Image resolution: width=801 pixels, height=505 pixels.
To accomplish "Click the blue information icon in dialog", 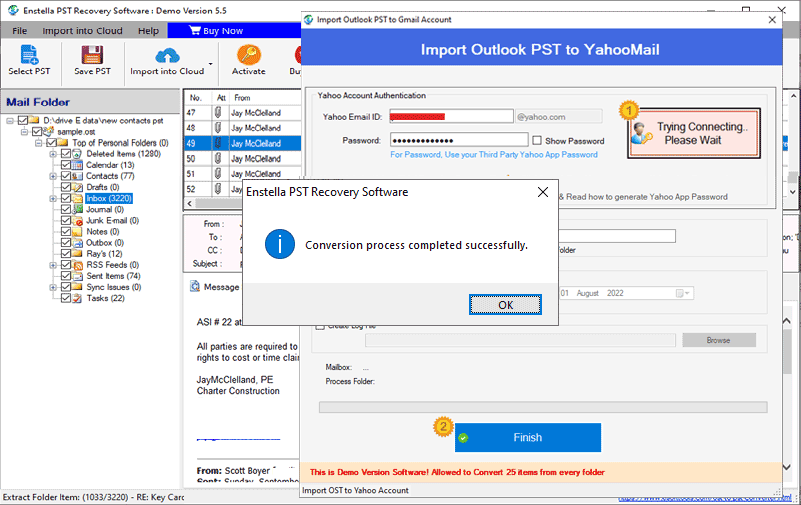I will pos(279,244).
